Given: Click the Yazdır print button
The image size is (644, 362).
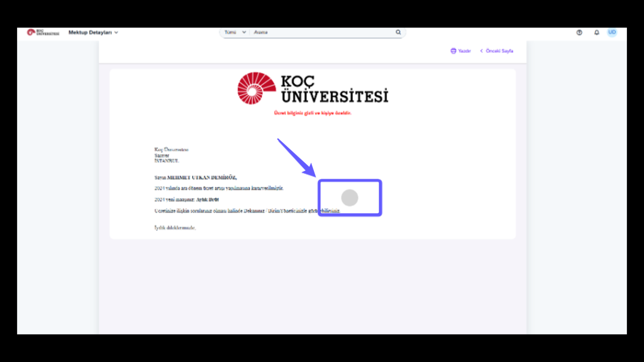Looking at the screenshot, I should (460, 51).
